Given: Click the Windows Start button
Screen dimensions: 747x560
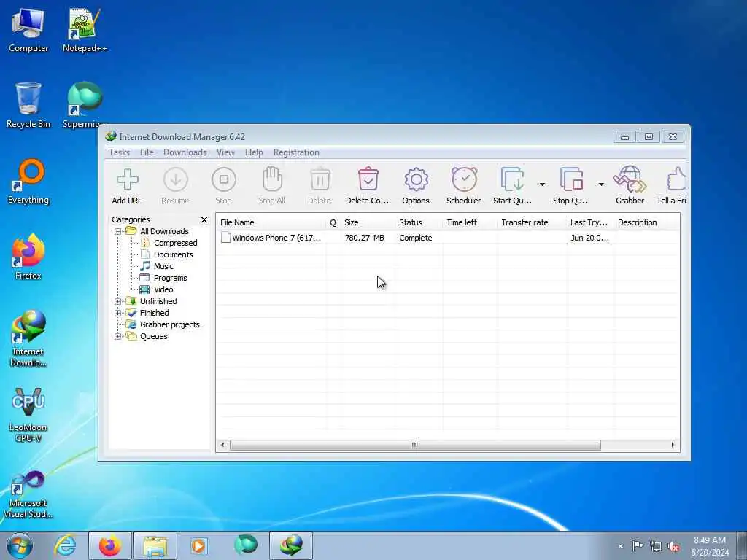Looking at the screenshot, I should click(20, 545).
